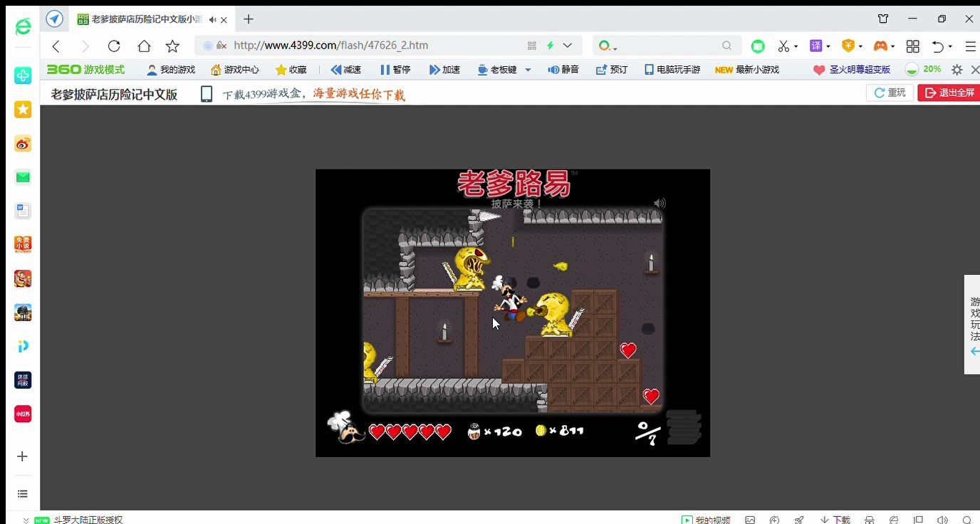This screenshot has height=524, width=980.
Task: Bookmark this page with the star icon
Action: tap(172, 46)
